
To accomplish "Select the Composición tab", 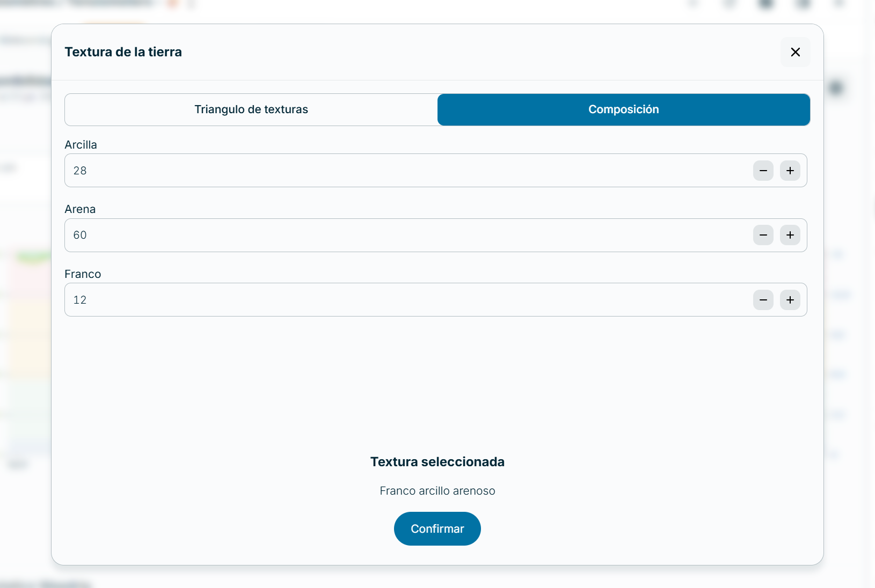I will pyautogui.click(x=623, y=109).
